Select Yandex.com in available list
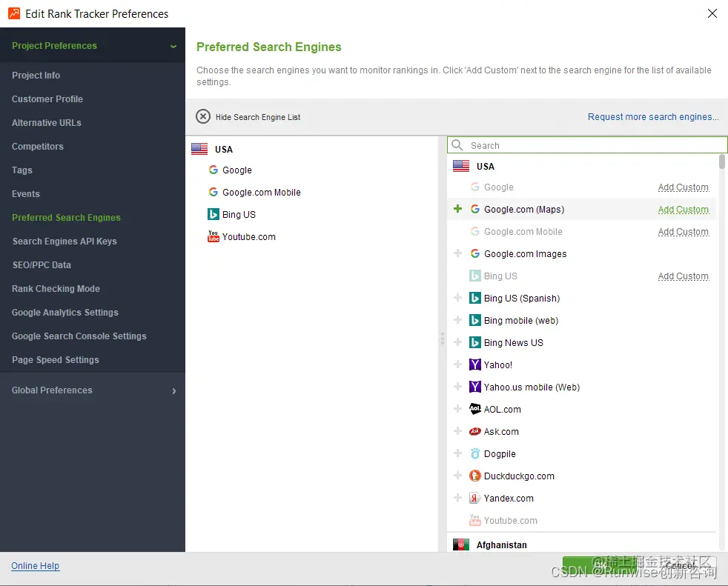This screenshot has height=586, width=728. tap(509, 499)
